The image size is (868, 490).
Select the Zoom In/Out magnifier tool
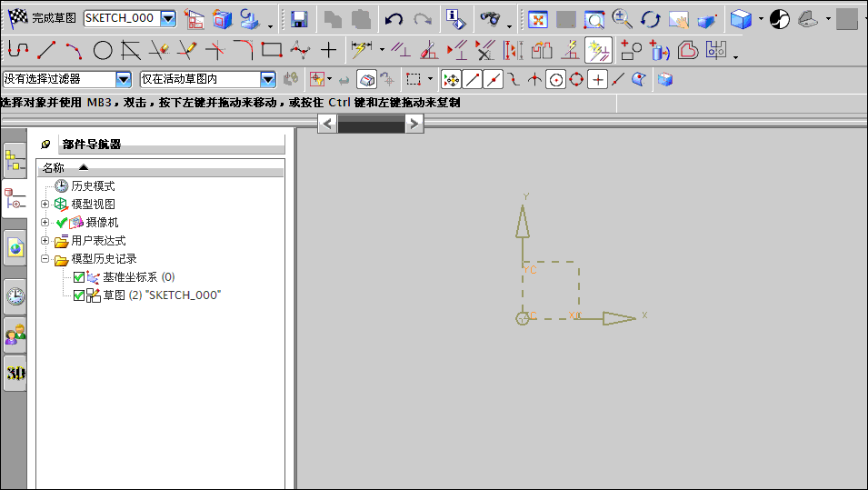tap(623, 19)
